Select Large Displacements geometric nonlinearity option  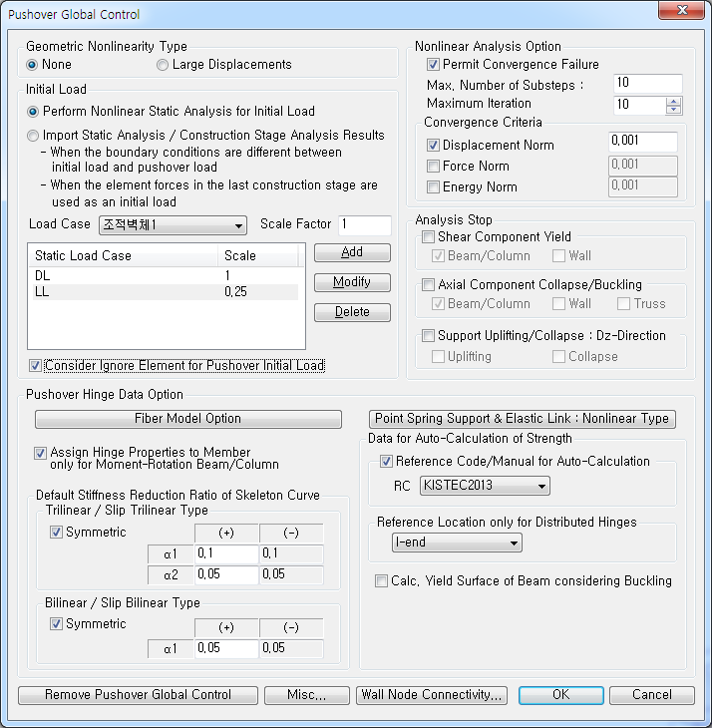tap(163, 65)
